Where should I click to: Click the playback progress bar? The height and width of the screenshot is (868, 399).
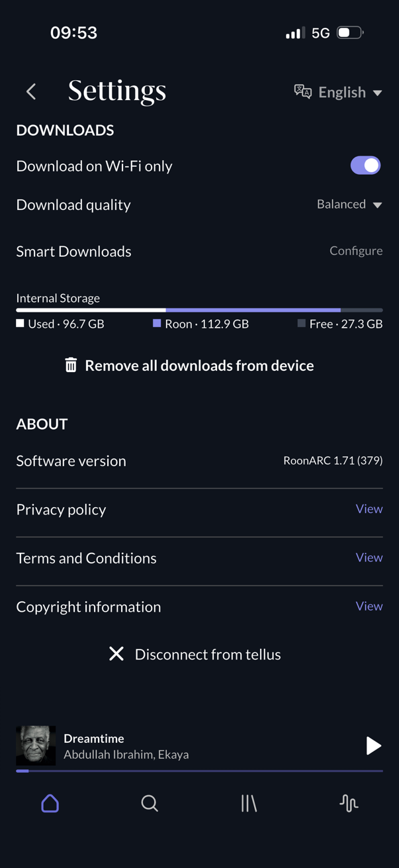[199, 771]
